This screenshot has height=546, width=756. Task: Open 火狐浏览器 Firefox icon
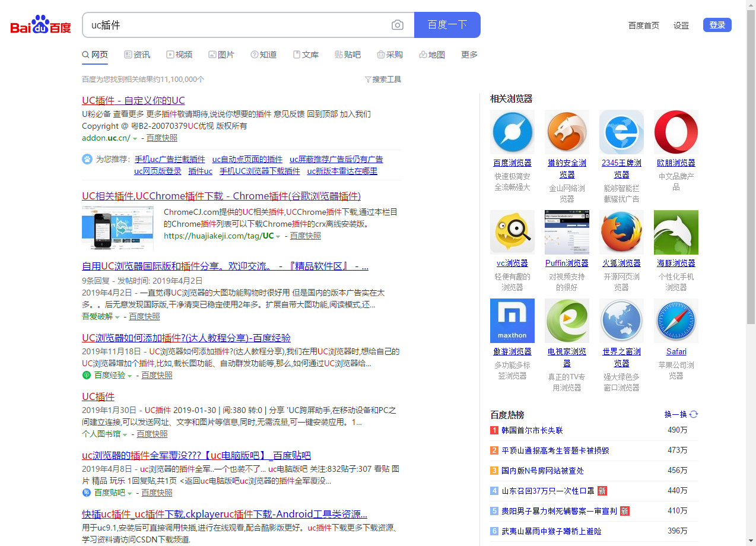click(621, 232)
